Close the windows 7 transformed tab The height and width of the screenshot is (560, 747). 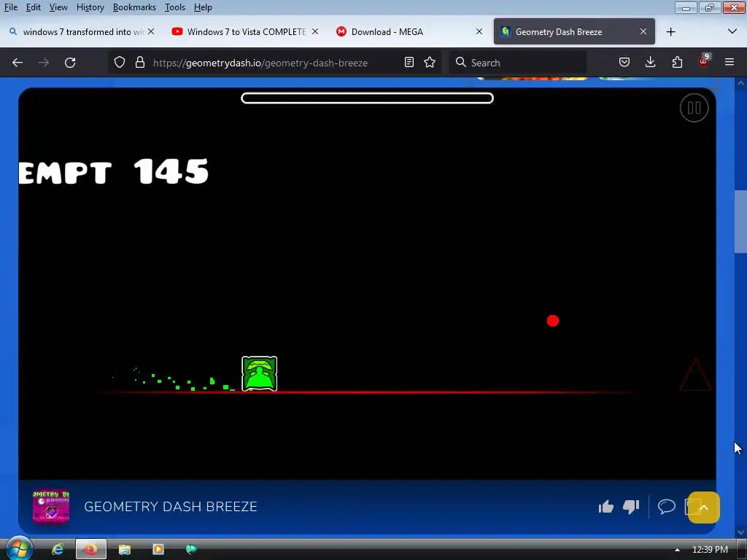coord(151,31)
